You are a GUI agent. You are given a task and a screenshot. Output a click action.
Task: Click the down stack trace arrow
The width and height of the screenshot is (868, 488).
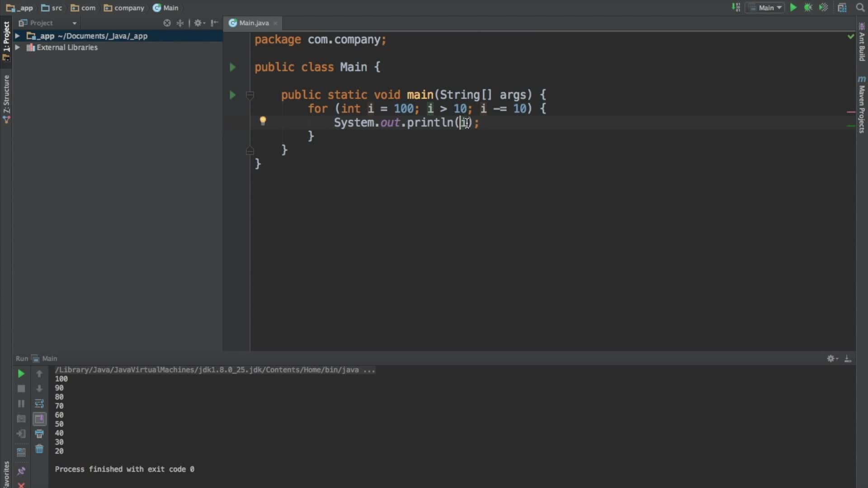[x=39, y=389]
